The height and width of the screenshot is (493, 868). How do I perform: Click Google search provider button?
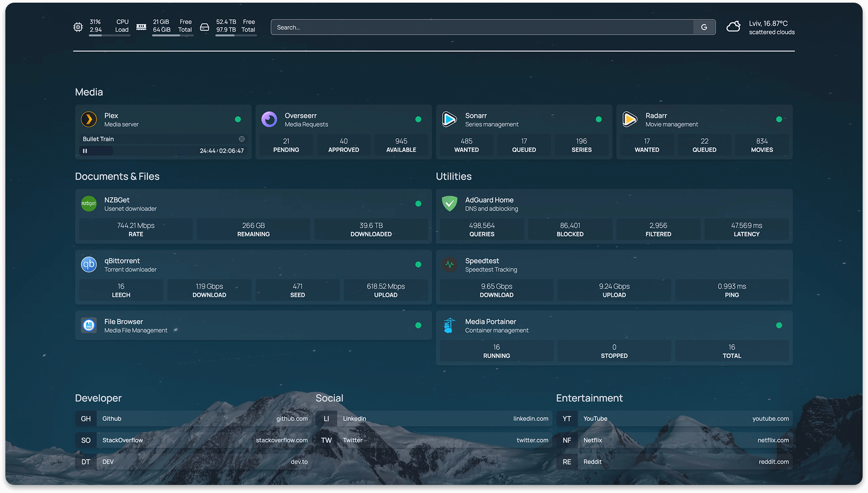704,27
